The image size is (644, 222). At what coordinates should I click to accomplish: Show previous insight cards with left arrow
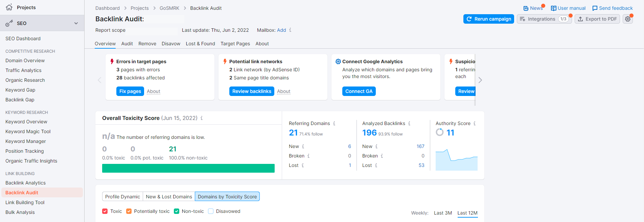pyautogui.click(x=99, y=80)
